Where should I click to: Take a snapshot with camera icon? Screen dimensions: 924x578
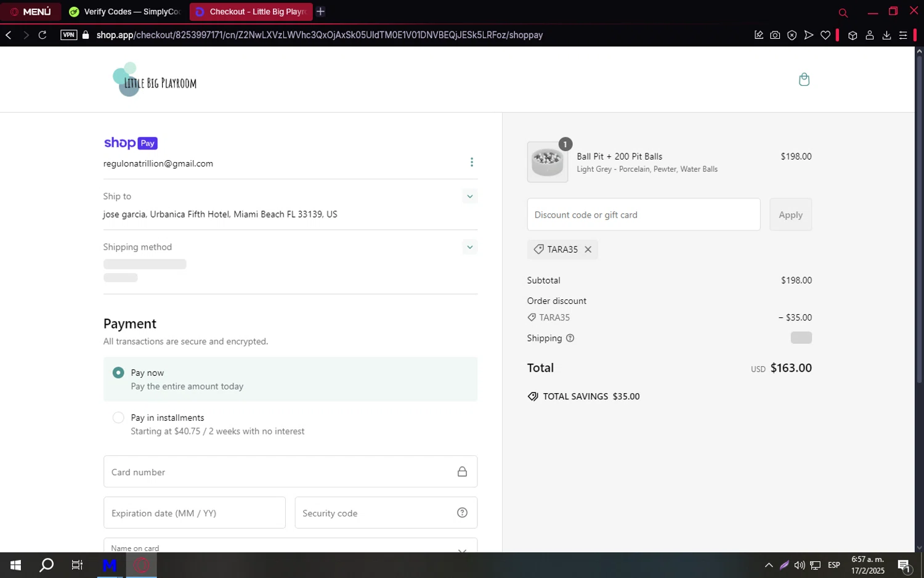tap(775, 35)
